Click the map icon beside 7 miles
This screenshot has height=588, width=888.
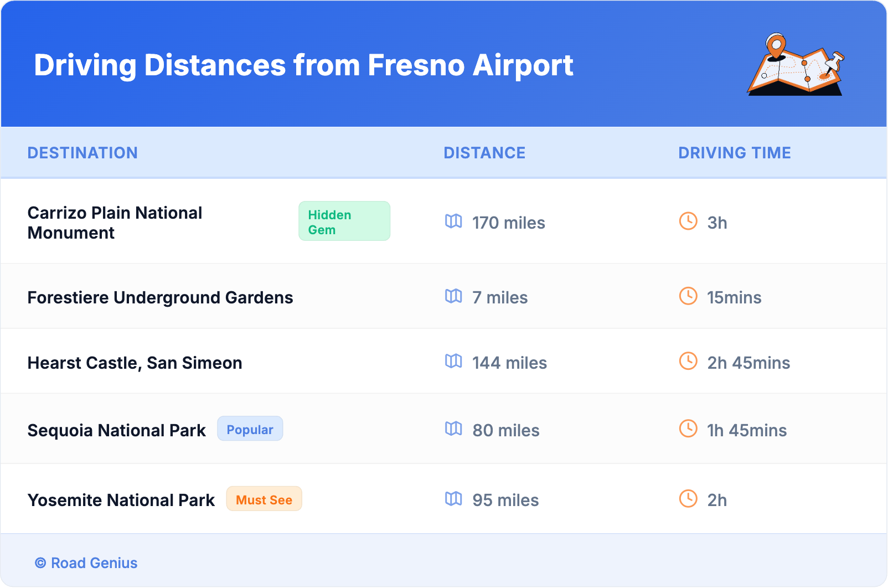[x=453, y=296]
